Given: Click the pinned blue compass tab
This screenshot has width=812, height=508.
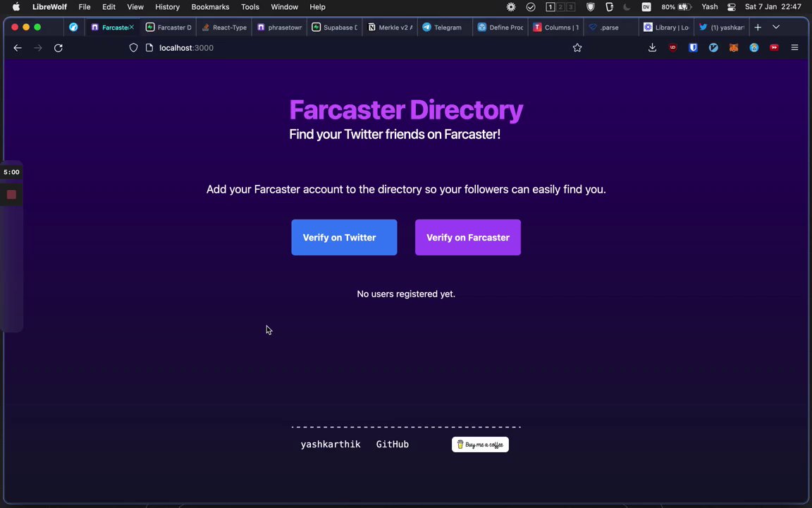Looking at the screenshot, I should (73, 27).
